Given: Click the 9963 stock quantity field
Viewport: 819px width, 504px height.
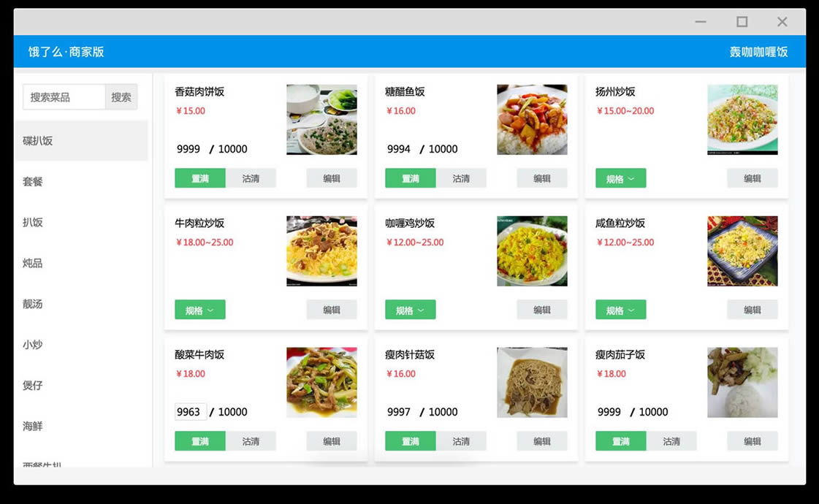Looking at the screenshot, I should point(190,412).
